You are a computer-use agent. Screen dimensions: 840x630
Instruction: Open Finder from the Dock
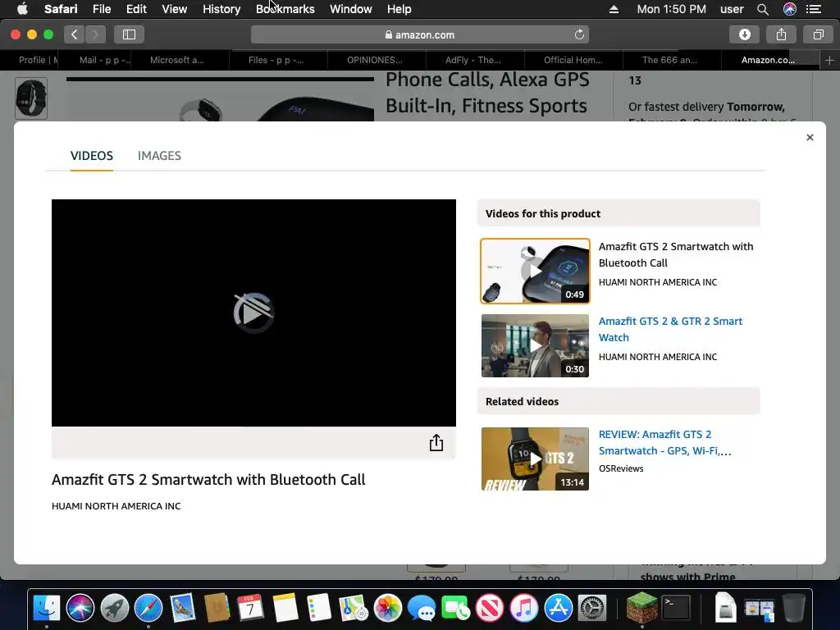tap(47, 608)
